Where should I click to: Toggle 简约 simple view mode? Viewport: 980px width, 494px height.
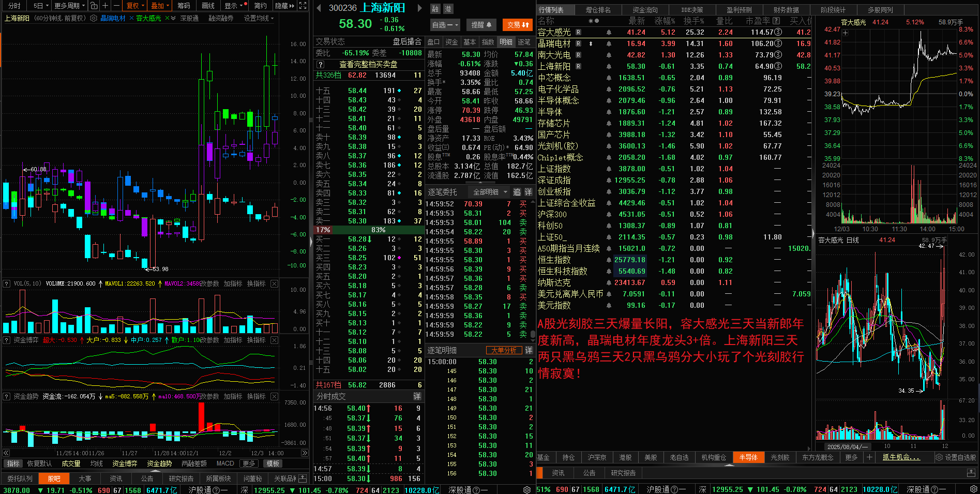260,6
